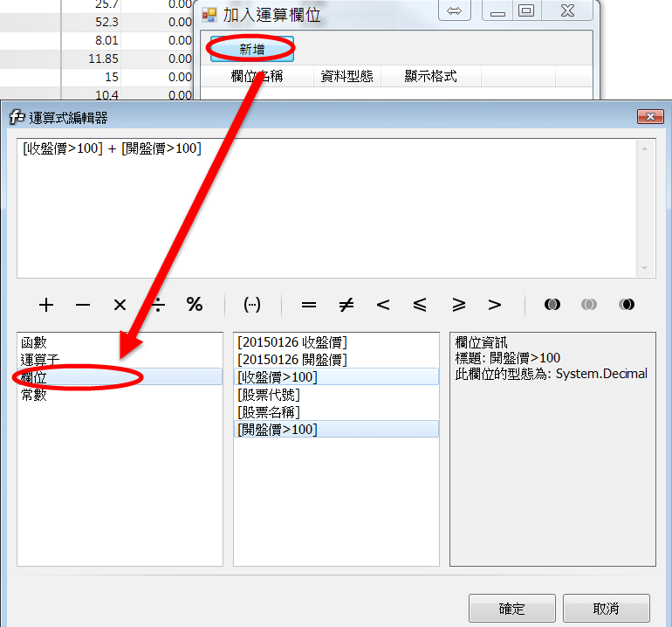672x627 pixels.
Task: Click the 欄位名稱 column header
Action: (257, 76)
